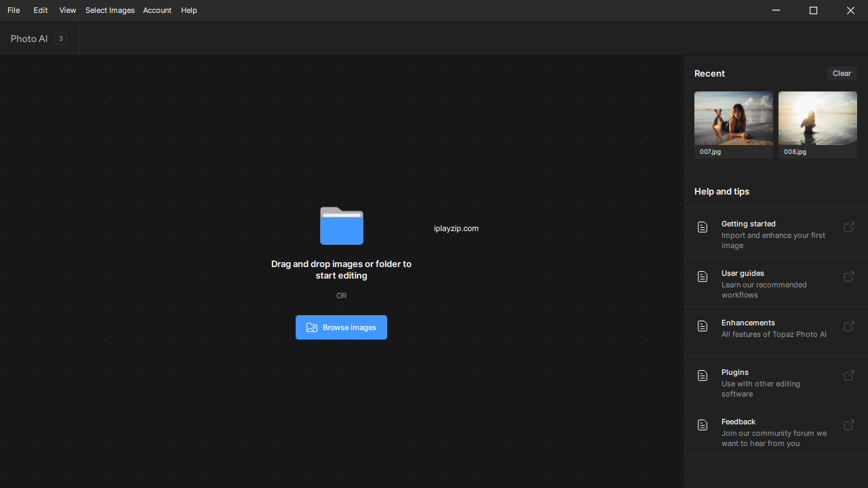Open recent image 007.jpg thumbnail
The width and height of the screenshot is (868, 488).
pos(733,119)
